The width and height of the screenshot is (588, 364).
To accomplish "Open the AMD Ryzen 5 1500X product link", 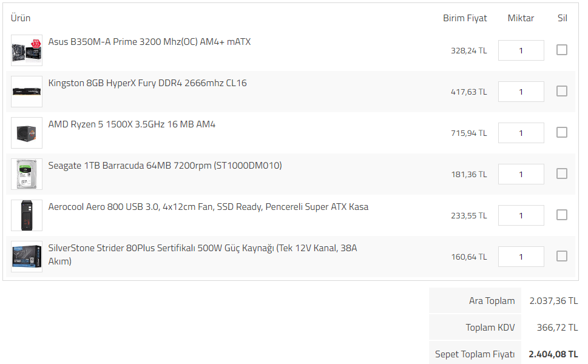I will click(x=132, y=124).
